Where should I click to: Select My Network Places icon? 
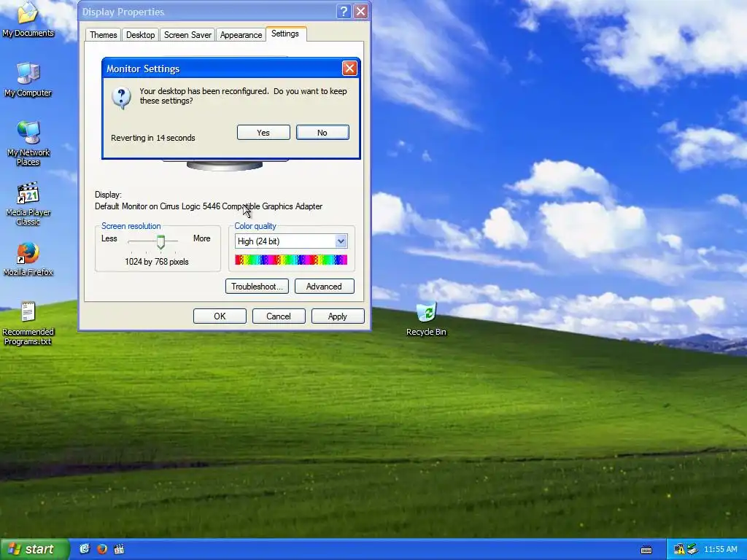click(28, 143)
